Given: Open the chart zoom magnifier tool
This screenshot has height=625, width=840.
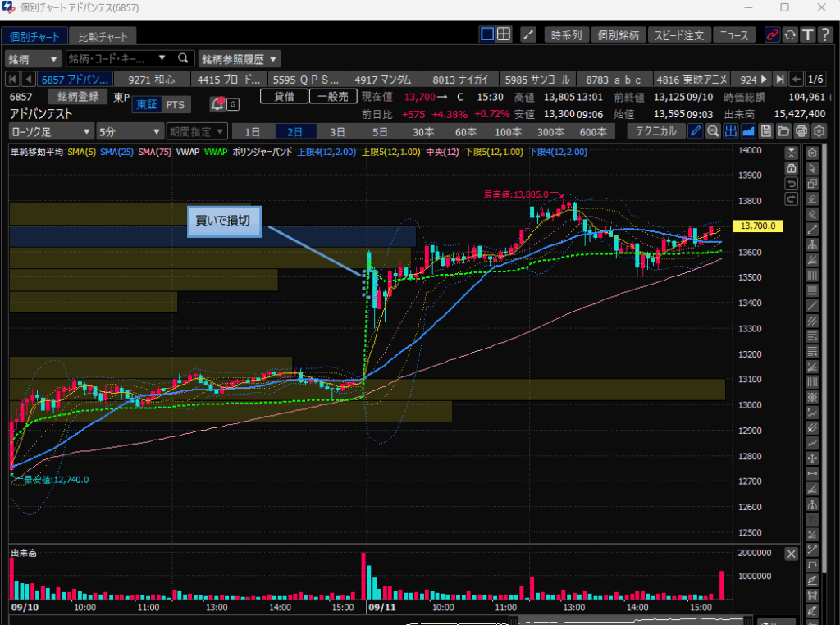Looking at the screenshot, I should click(713, 131).
